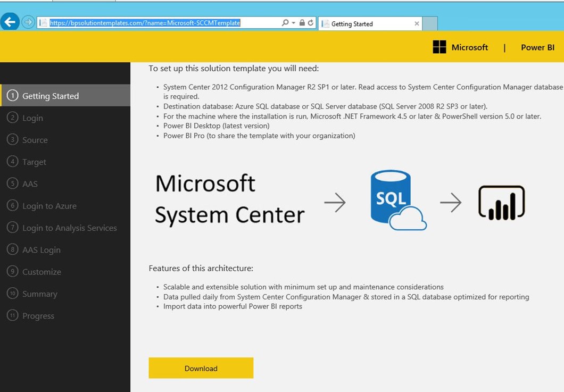Select step 2 Login in sidebar
Image resolution: width=564 pixels, height=392 pixels.
click(x=65, y=118)
